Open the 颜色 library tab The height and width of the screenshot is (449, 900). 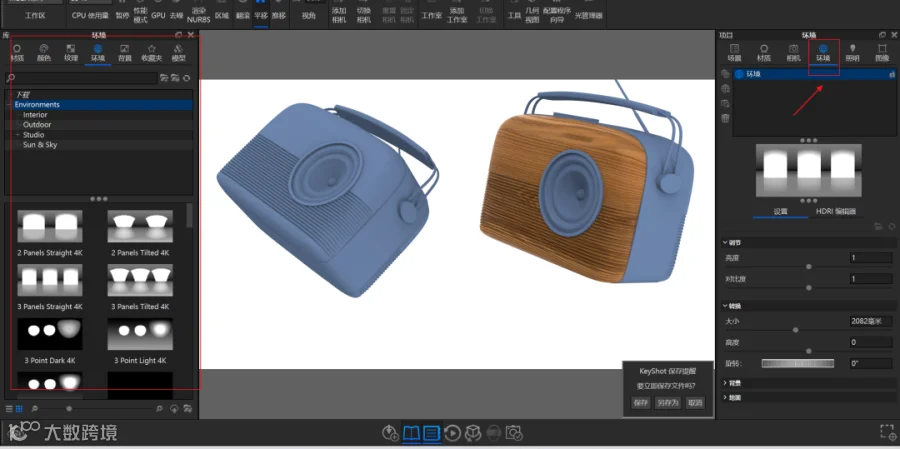click(44, 53)
